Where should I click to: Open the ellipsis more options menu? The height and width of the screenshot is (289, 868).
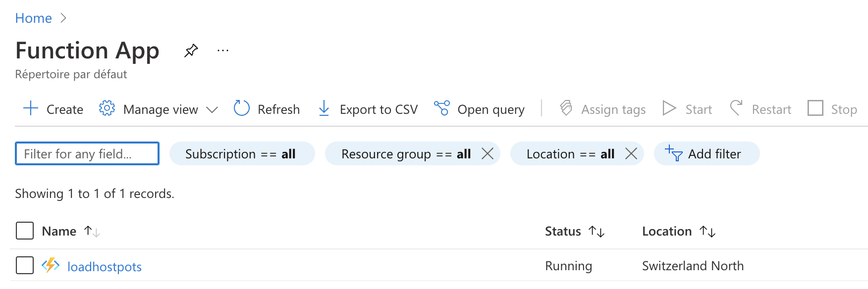tap(223, 50)
